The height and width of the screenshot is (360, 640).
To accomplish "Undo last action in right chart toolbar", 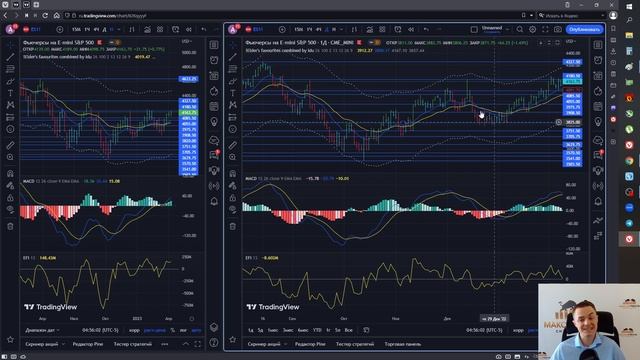I will 426,29.
